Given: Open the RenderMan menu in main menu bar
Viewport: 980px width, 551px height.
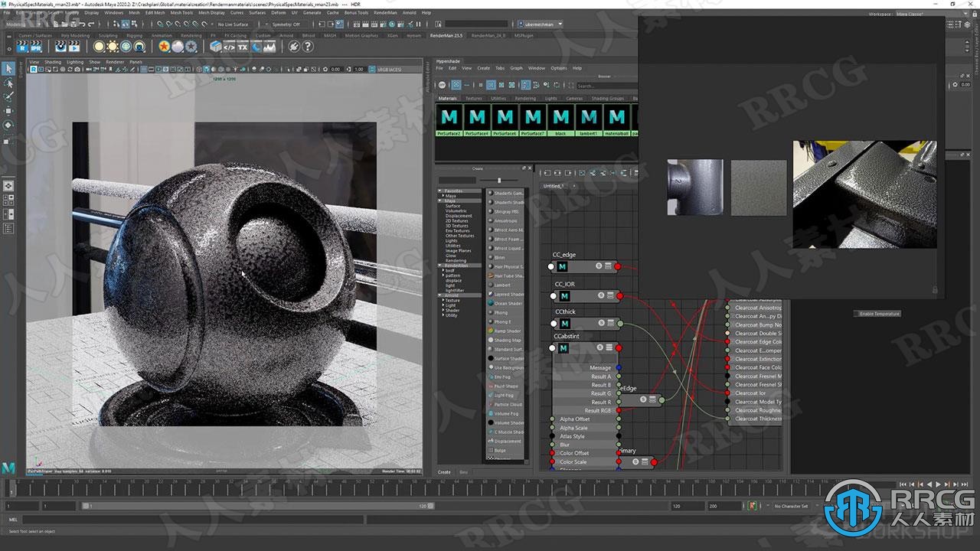Looking at the screenshot, I should [x=385, y=13].
